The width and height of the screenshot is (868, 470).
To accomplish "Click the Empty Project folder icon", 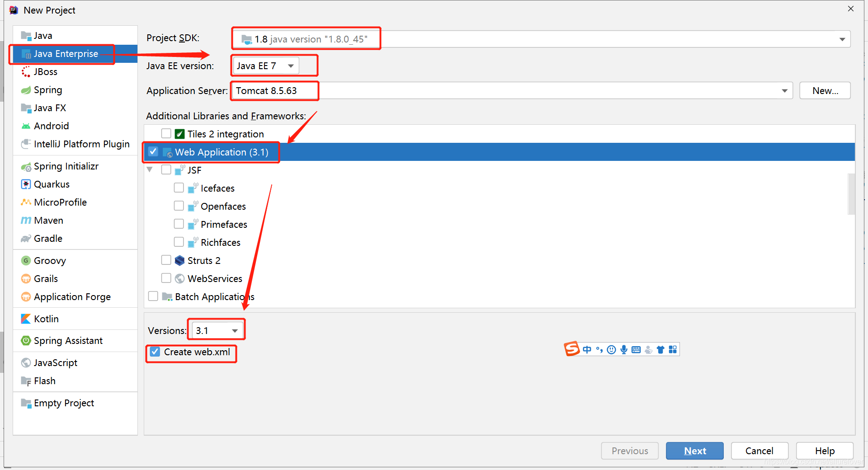I will pos(26,403).
